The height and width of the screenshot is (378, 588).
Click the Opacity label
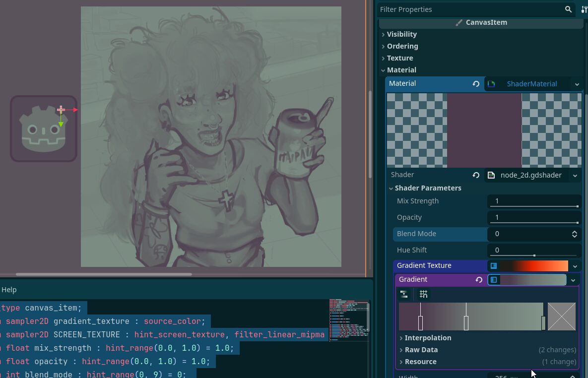pos(409,217)
